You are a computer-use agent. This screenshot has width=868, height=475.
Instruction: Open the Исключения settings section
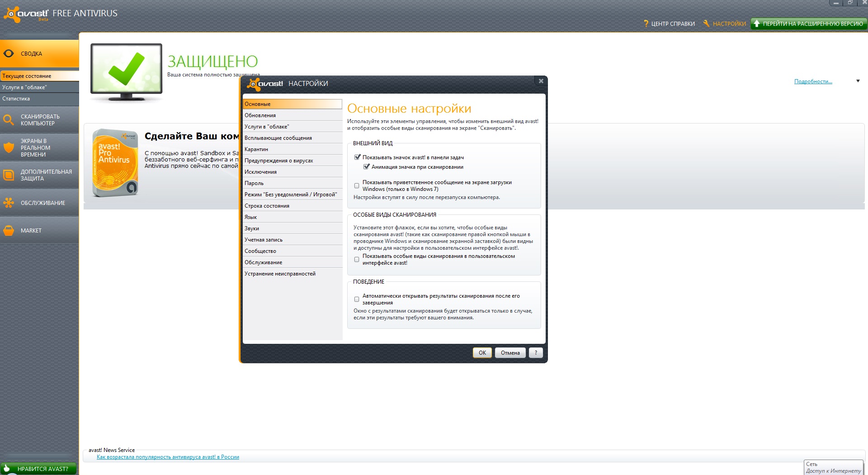point(292,172)
